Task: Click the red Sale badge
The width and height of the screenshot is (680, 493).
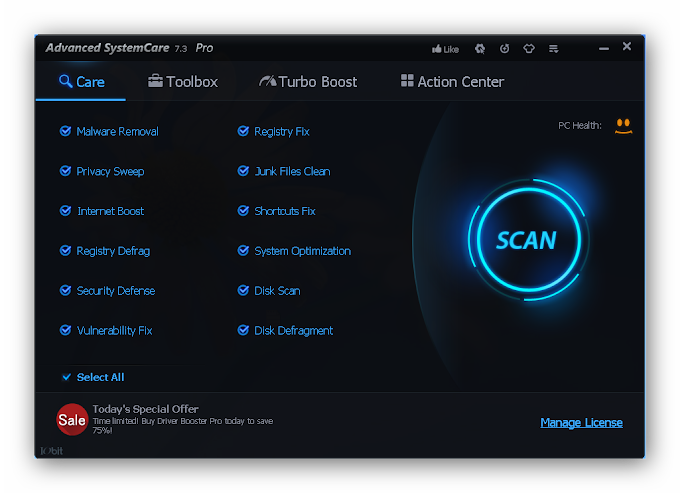Action: [72, 419]
